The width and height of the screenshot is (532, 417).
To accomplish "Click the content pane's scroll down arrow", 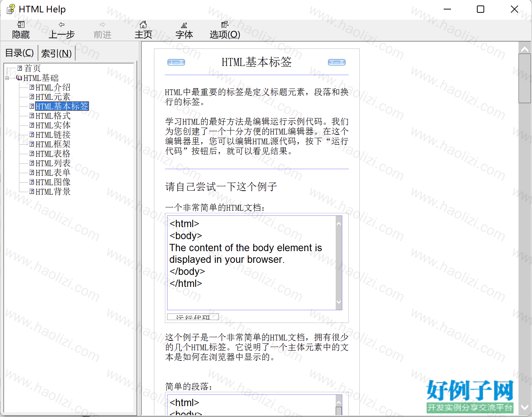I will pyautogui.click(x=525, y=407).
